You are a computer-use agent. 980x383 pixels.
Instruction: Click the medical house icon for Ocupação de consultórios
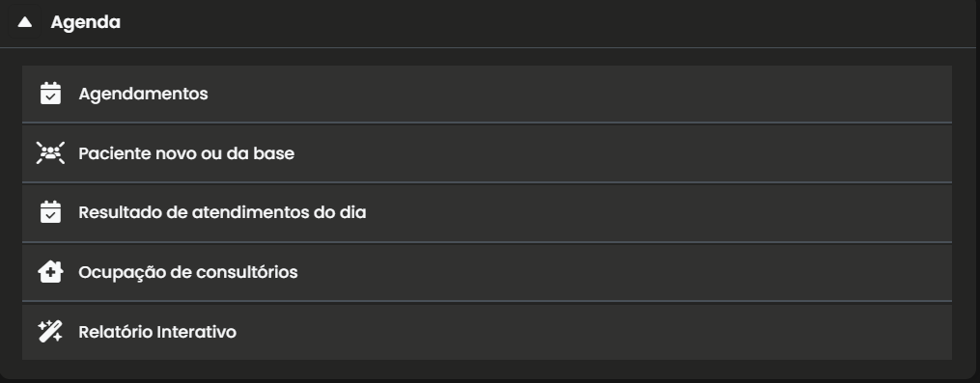point(50,272)
